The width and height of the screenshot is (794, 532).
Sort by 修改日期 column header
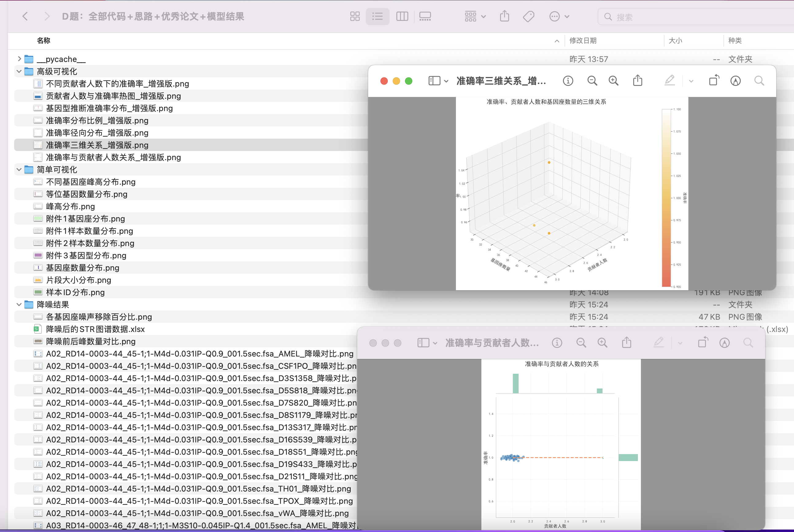583,41
